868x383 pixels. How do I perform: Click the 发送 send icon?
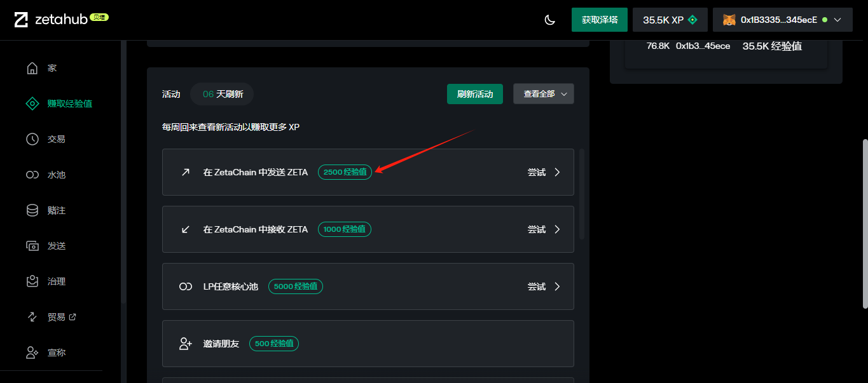[x=32, y=246]
